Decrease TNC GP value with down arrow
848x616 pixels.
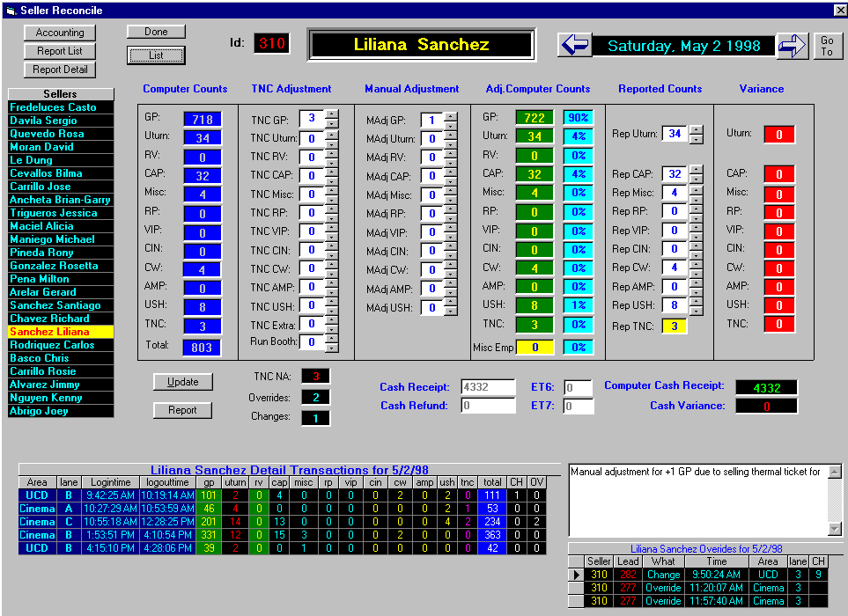coord(332,123)
